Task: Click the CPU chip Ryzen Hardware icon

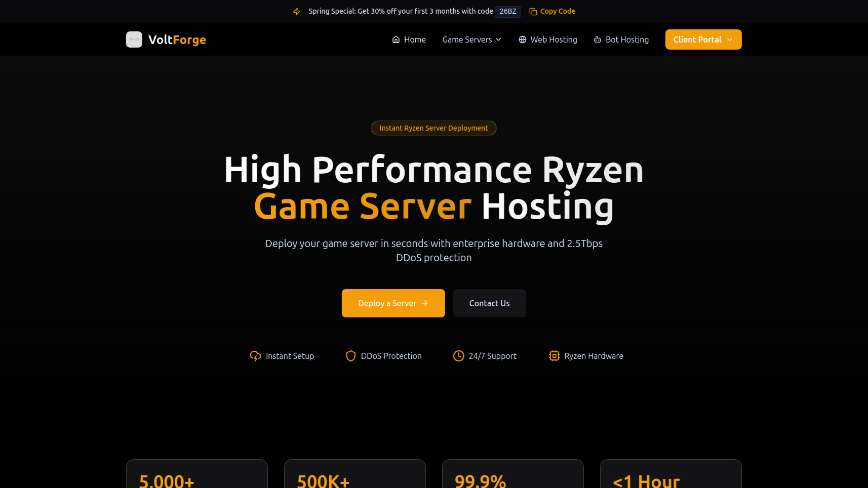Action: [555, 356]
